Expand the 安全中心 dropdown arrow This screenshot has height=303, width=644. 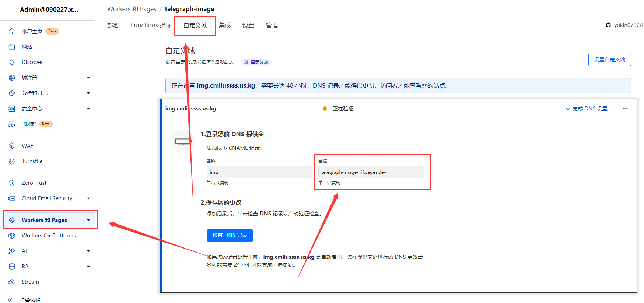(x=88, y=109)
